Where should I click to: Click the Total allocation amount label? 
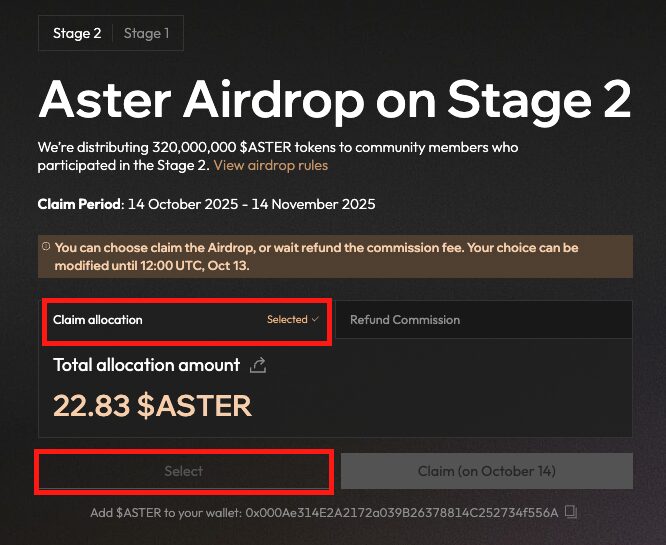coord(146,366)
